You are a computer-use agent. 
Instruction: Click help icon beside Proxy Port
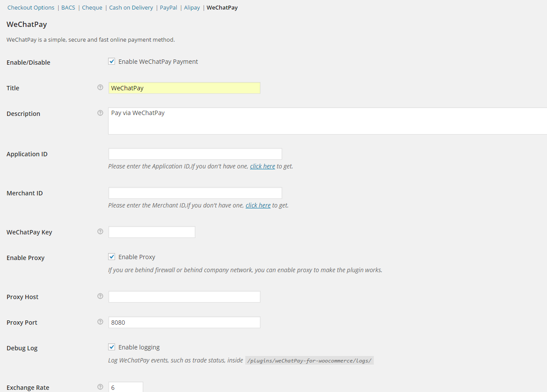pyautogui.click(x=100, y=322)
